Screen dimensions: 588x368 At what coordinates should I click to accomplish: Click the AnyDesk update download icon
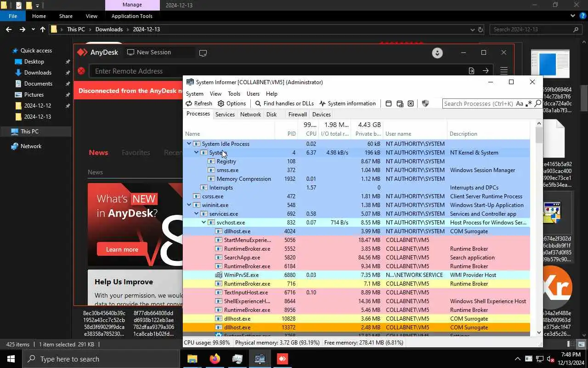(437, 53)
